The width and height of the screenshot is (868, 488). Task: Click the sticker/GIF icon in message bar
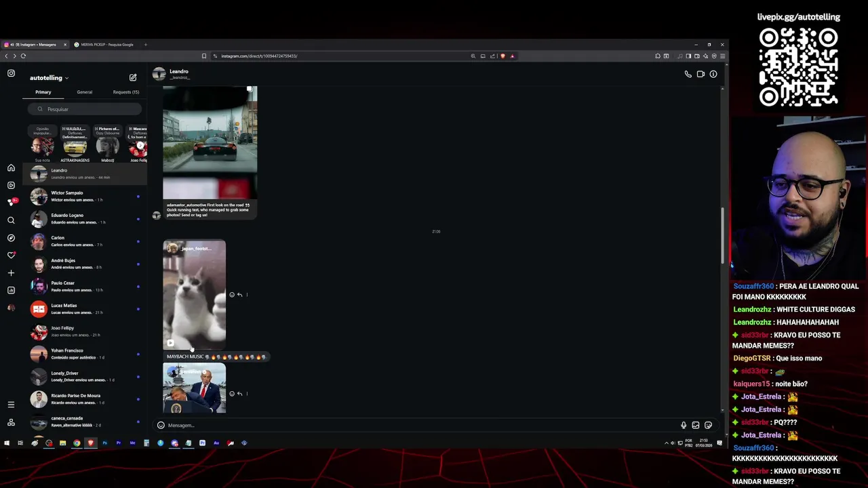click(708, 426)
